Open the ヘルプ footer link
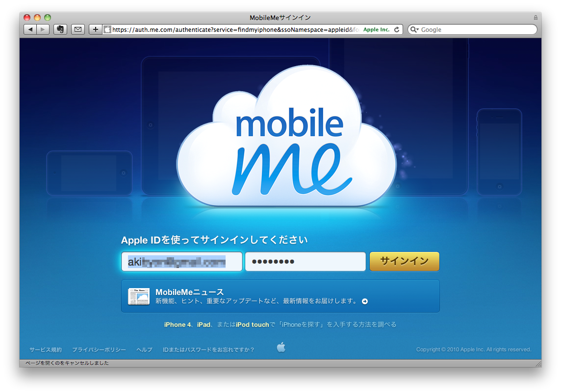 (x=144, y=349)
